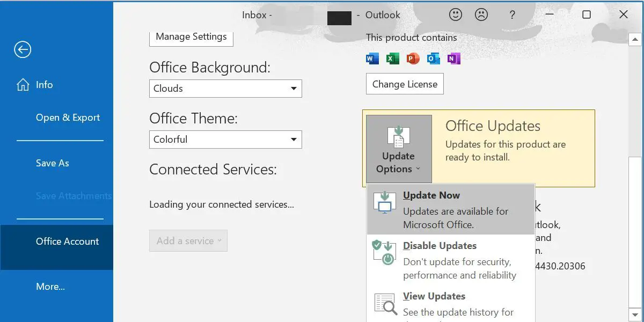This screenshot has height=322, width=644.
Task: Click the back arrow icon
Action: point(23,50)
